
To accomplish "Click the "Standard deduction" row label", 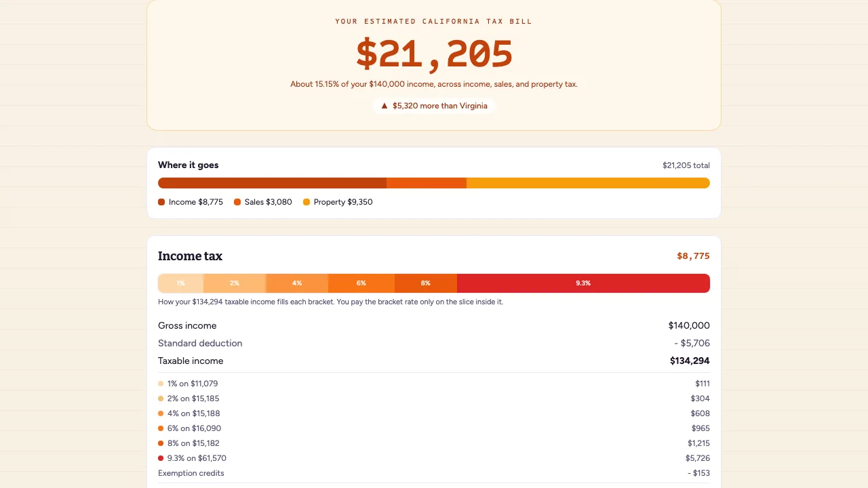I will click(x=200, y=344).
